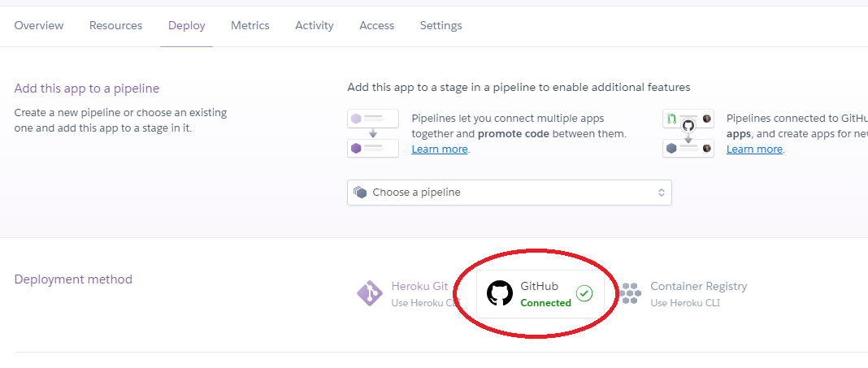Click the dropdown arrows on pipeline selector
Viewport: 868px width, 368px height.
(661, 193)
